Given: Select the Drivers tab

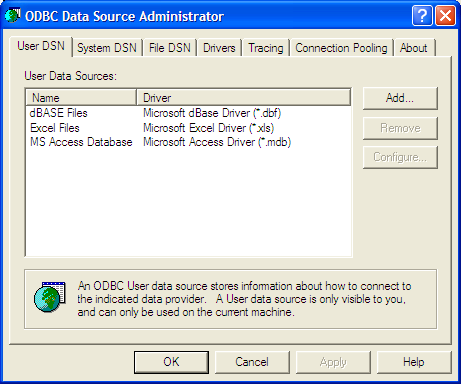Looking at the screenshot, I should coord(219,48).
